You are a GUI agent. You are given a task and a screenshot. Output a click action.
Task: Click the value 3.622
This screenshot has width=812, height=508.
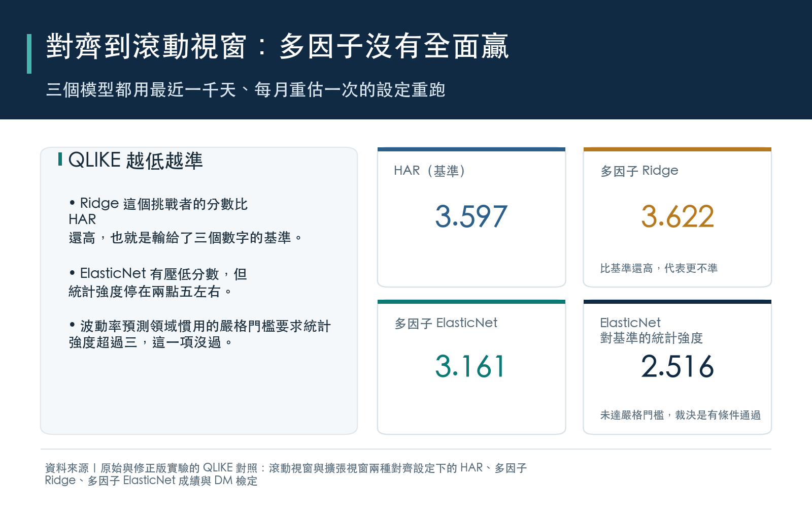(x=678, y=216)
